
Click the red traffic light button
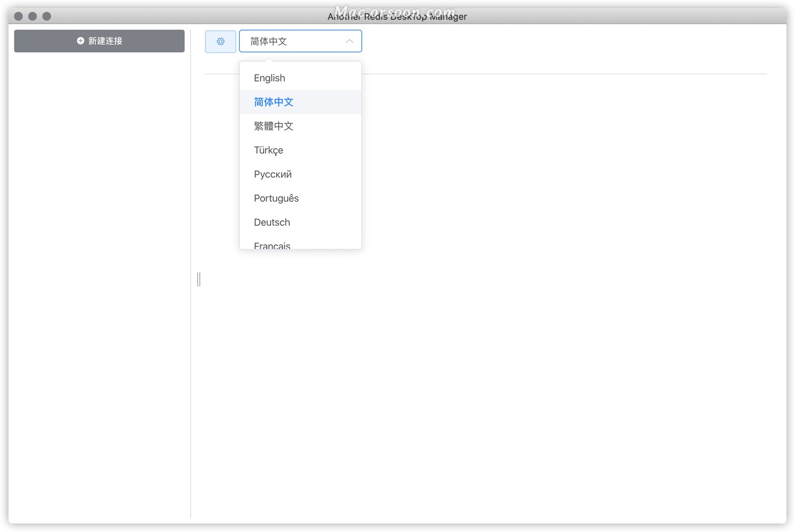coord(18,16)
